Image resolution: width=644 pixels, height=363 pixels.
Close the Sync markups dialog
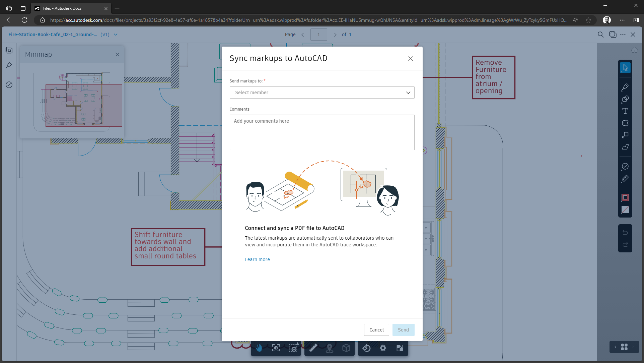coord(410,59)
